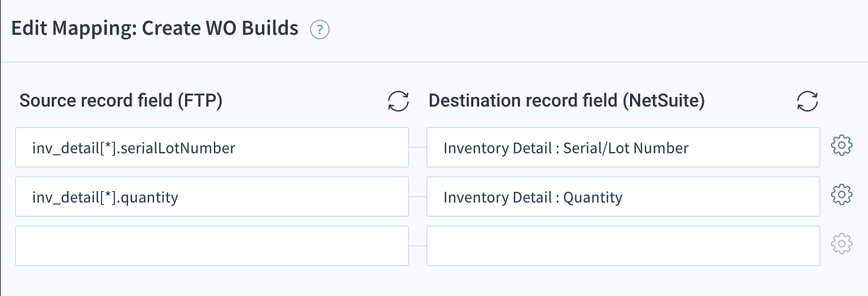
Task: Click connector line between serialLotNumber mapping fields
Action: tap(418, 148)
